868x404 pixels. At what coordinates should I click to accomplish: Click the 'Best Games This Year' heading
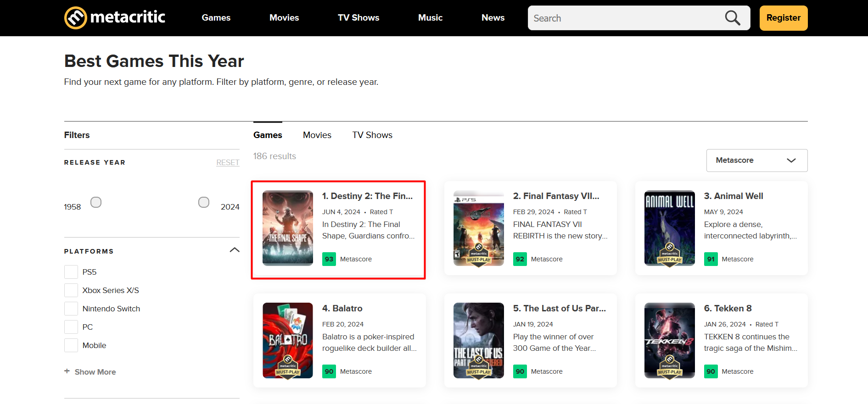pyautogui.click(x=154, y=61)
